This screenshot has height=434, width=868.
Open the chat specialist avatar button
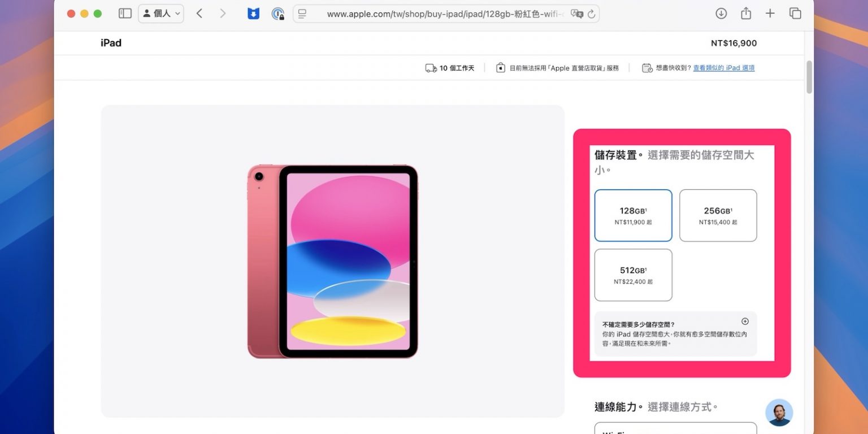[779, 413]
